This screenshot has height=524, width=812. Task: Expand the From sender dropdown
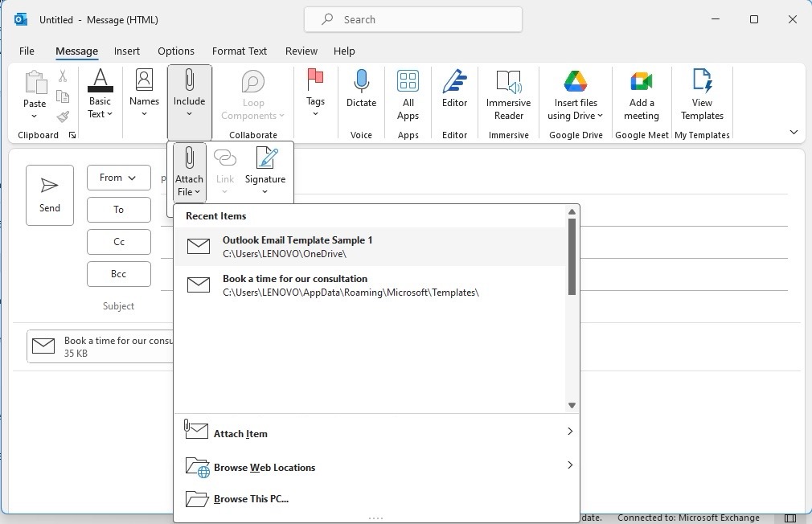coord(119,178)
